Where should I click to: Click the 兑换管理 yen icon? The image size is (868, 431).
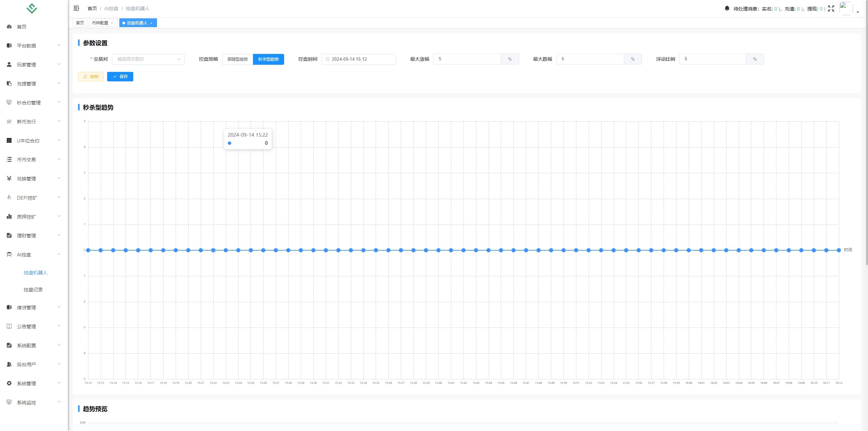9,178
